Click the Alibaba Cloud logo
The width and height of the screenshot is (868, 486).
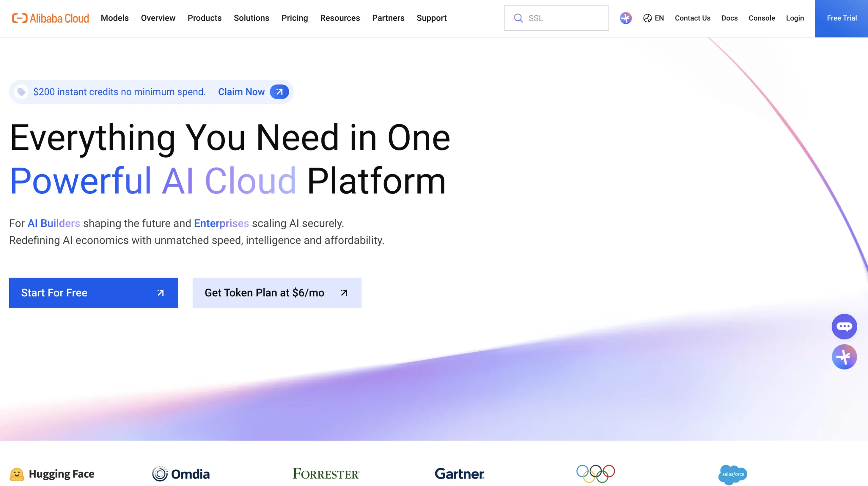pyautogui.click(x=50, y=18)
